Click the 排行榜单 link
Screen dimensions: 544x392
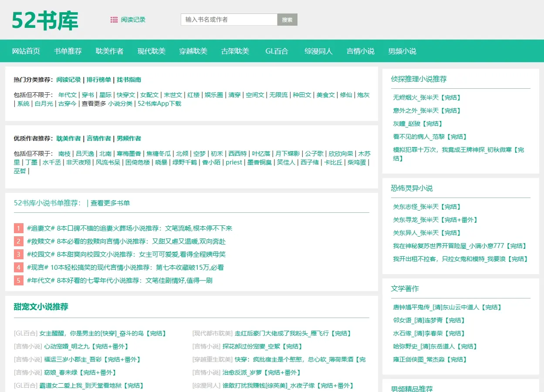coord(99,80)
